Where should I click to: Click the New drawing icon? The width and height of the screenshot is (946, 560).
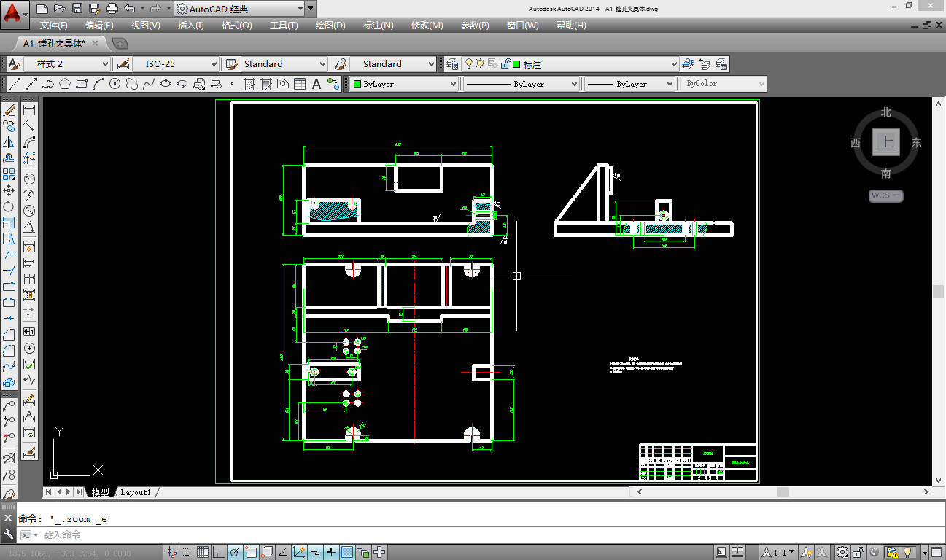click(42, 9)
